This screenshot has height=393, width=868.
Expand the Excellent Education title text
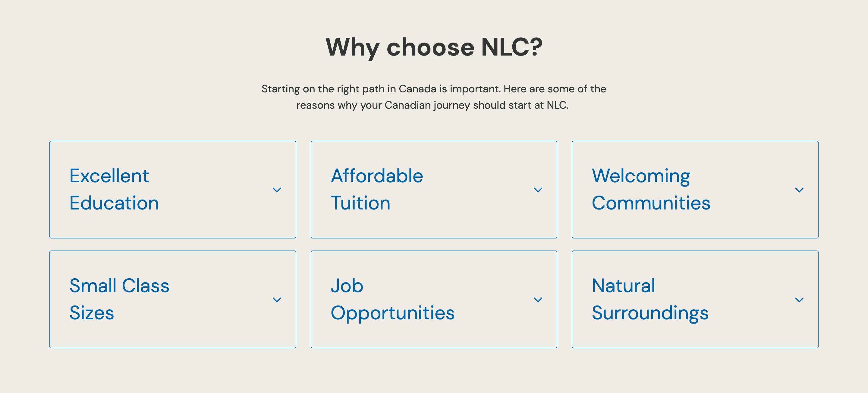(x=114, y=189)
